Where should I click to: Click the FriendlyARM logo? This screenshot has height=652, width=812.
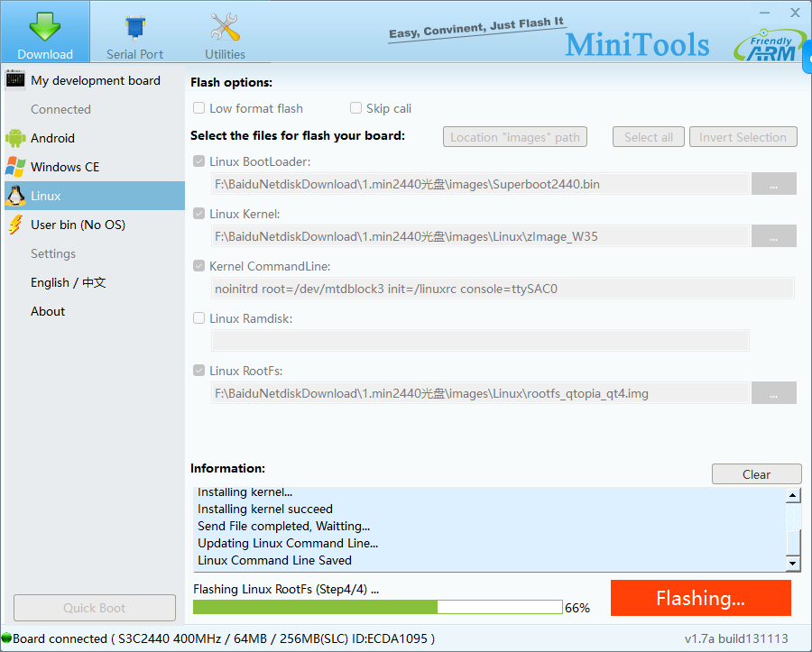tap(770, 45)
